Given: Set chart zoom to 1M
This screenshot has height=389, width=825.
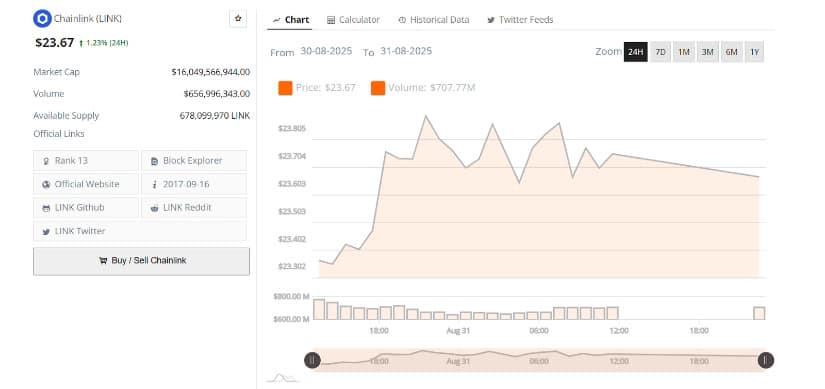Looking at the screenshot, I should click(x=684, y=52).
